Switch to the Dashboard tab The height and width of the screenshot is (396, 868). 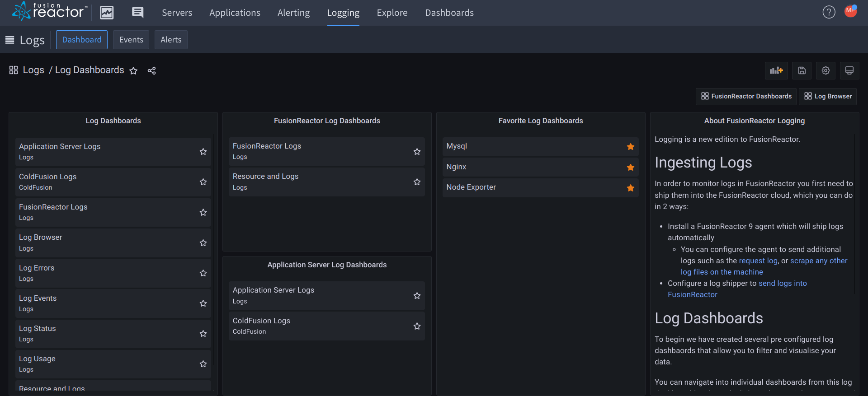(x=82, y=40)
